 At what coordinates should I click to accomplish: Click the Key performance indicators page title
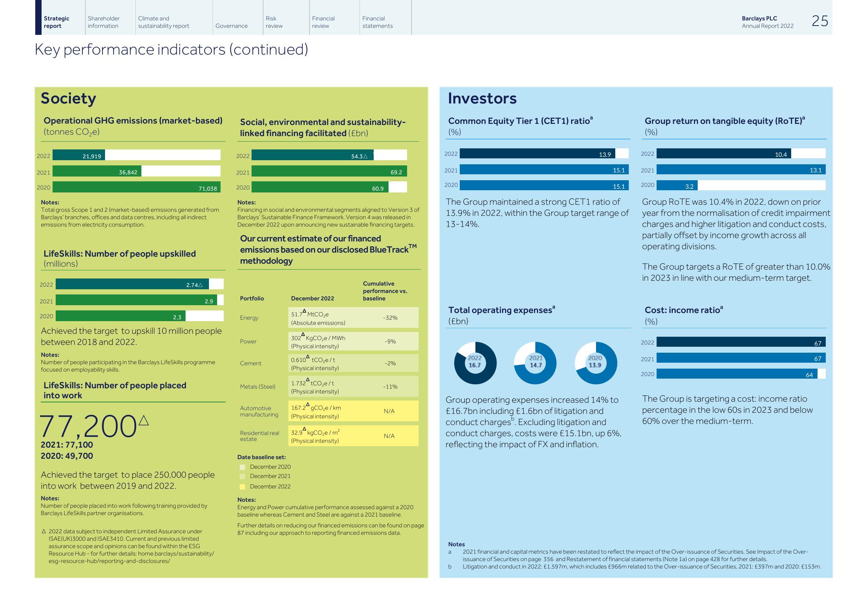coord(171,49)
